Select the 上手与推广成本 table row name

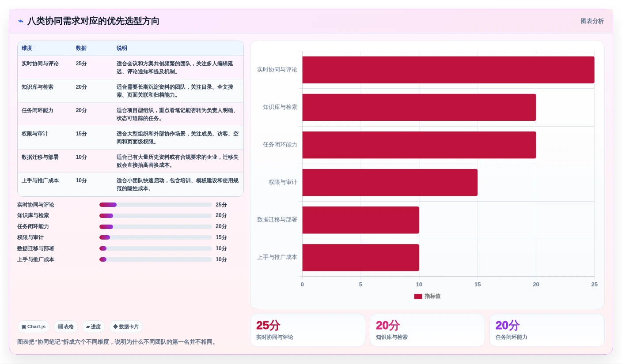(40, 180)
